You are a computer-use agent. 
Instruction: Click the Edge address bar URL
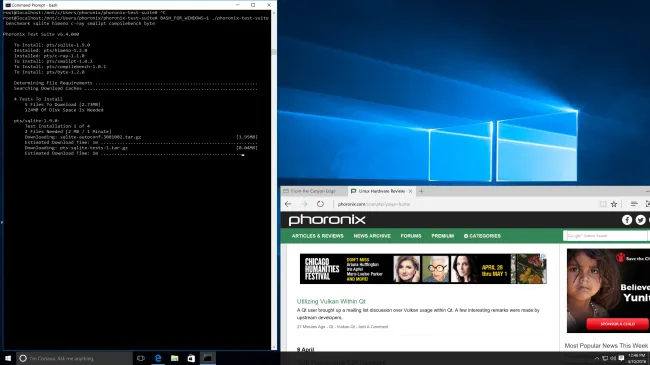[x=374, y=204]
